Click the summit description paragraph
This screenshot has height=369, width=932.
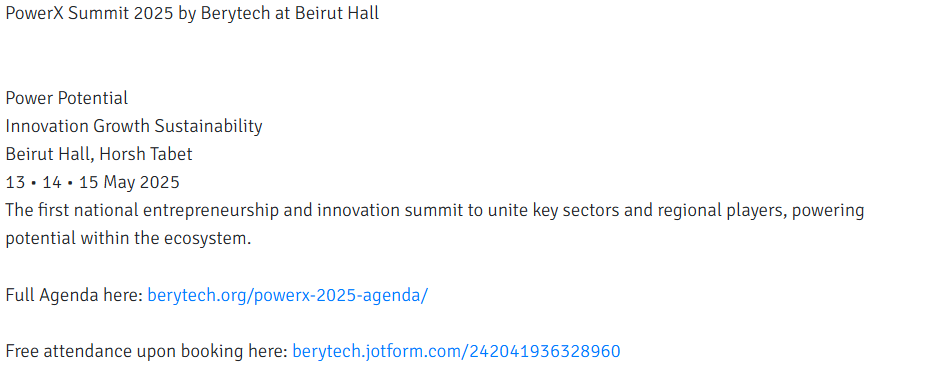pos(434,224)
